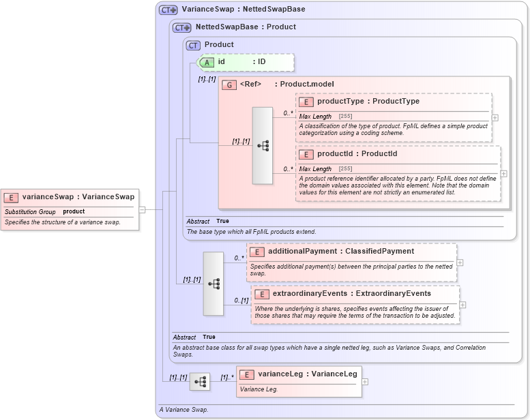
Task: Click the CT icon beside VarianceSwap : NettedSwapBase
Action: point(168,10)
